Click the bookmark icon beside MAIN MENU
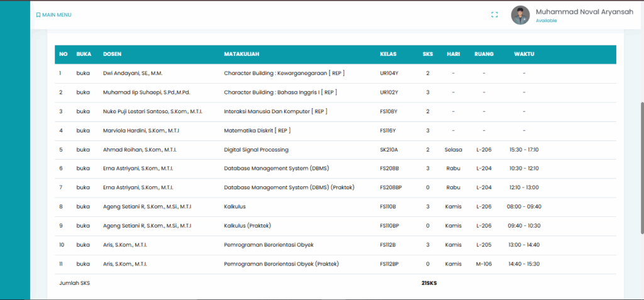The height and width of the screenshot is (300, 644). (38, 15)
